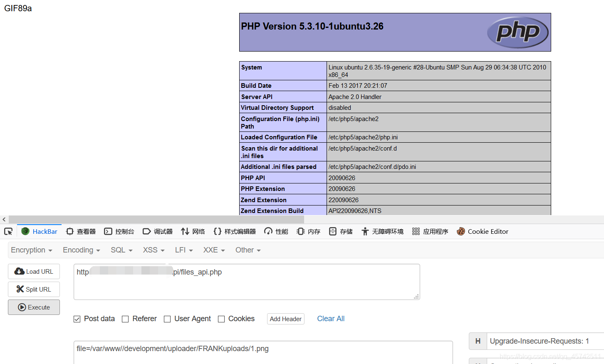The width and height of the screenshot is (604, 364).
Task: Click the element picker icon in devtools
Action: click(x=8, y=232)
